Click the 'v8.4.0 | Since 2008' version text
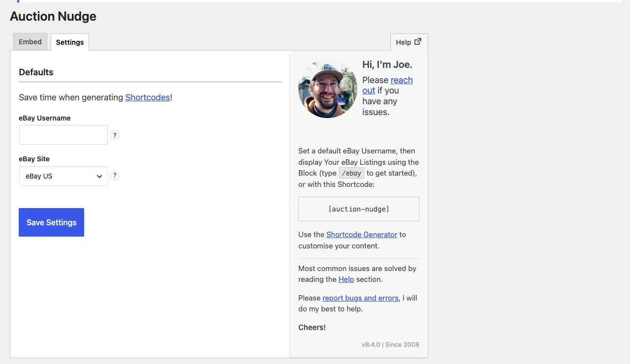630x364 pixels. click(390, 344)
